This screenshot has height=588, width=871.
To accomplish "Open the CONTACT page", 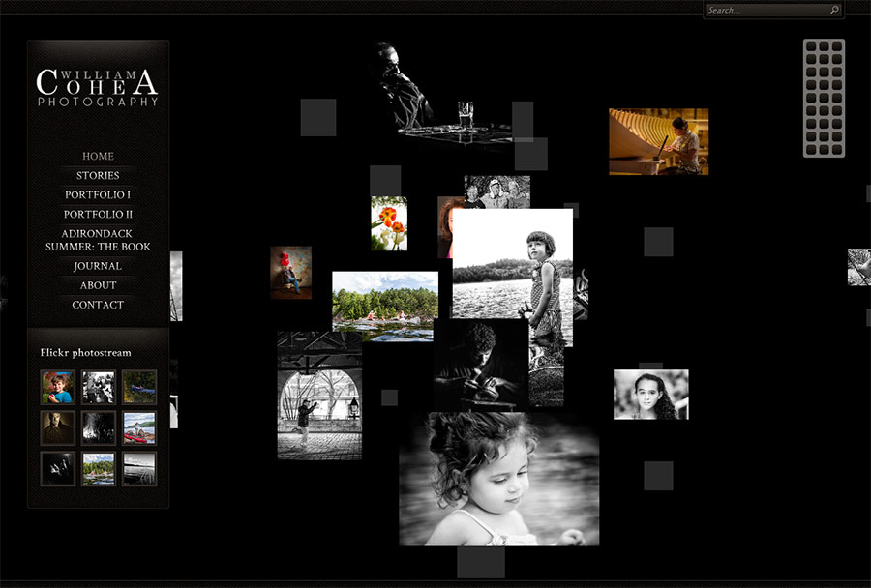I will (98, 305).
